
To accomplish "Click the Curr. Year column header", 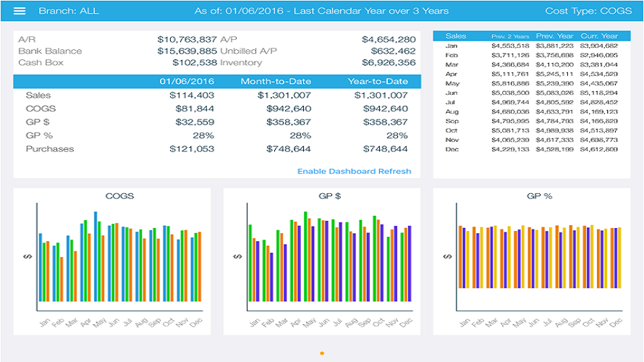I will 599,36.
